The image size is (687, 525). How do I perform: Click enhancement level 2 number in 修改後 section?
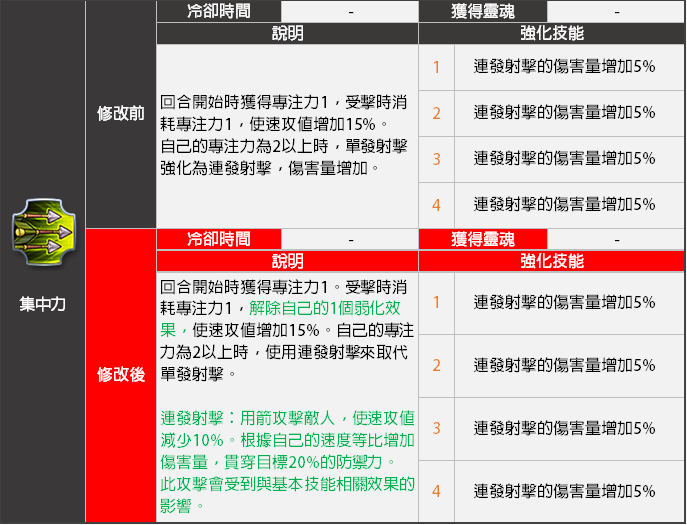pos(436,365)
